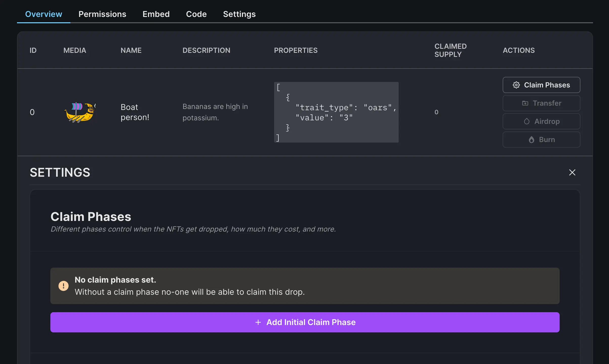
Task: Select the Settings tab
Action: click(x=239, y=14)
